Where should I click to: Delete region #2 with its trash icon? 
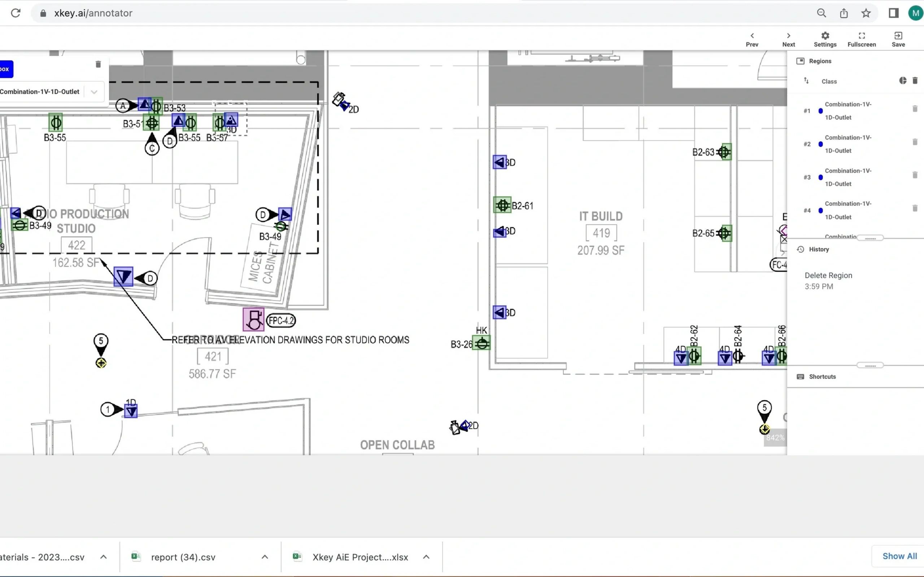tap(915, 142)
